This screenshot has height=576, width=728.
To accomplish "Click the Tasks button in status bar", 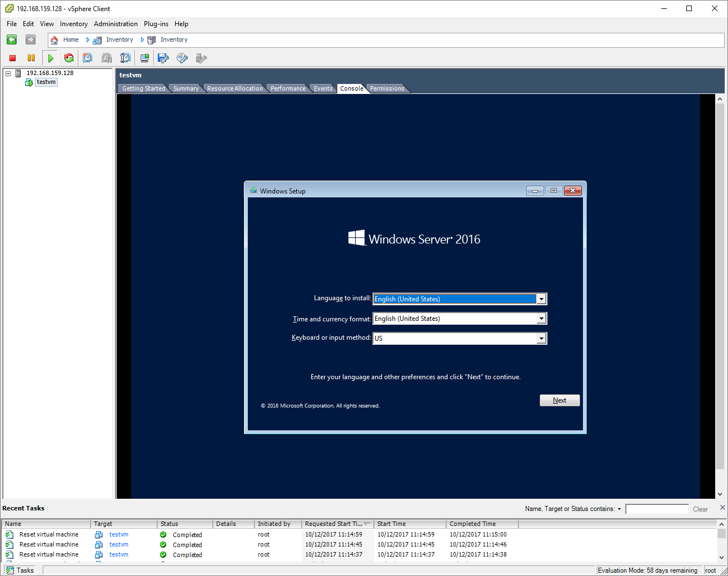I will pos(20,570).
